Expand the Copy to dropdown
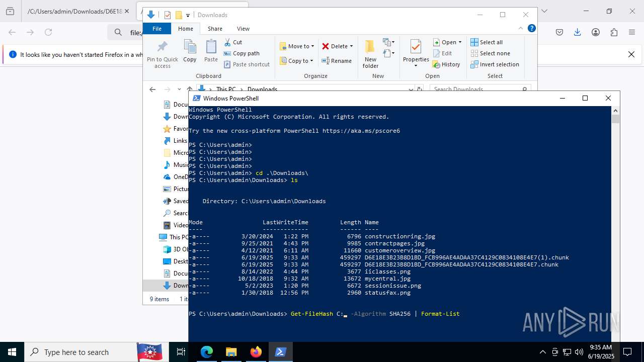 click(x=311, y=61)
